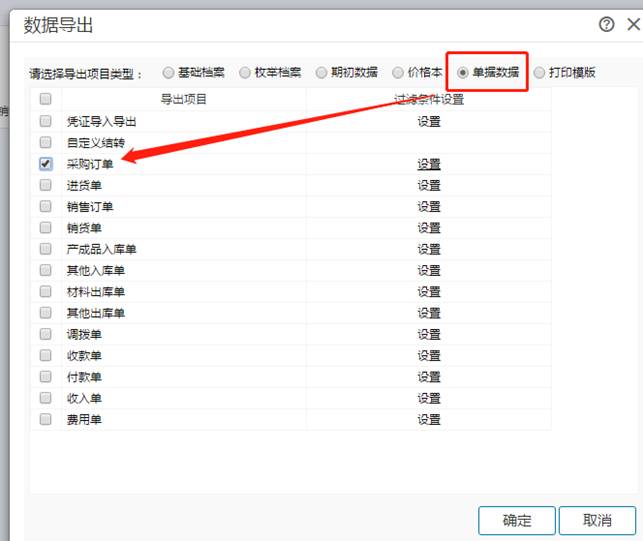
Task: Select the 枚举档案 radio option
Action: (x=244, y=73)
